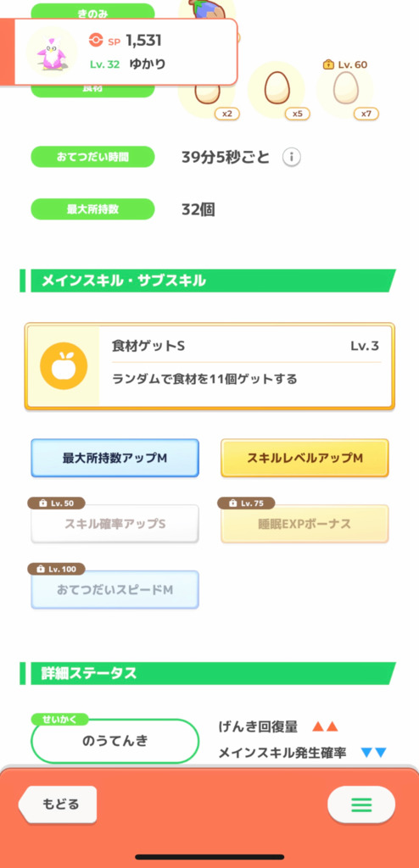
Task: Tap locked 睡眠EXPボーナス sub skill
Action: pos(304,524)
